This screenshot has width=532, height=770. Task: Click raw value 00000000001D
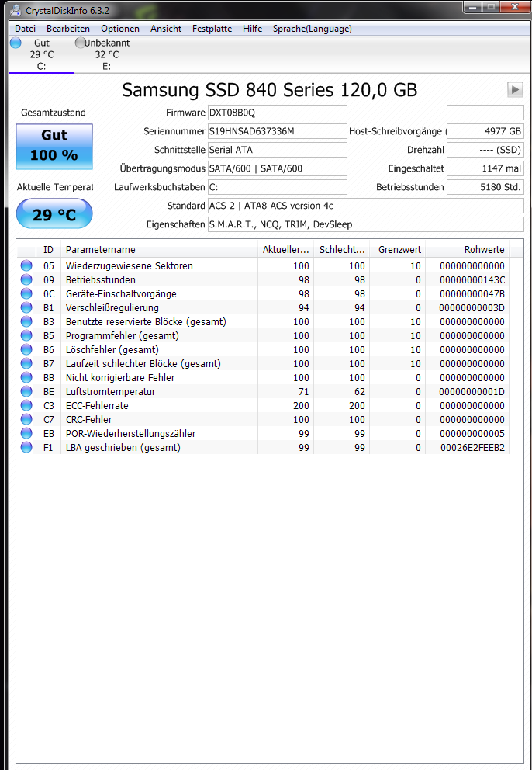(472, 391)
